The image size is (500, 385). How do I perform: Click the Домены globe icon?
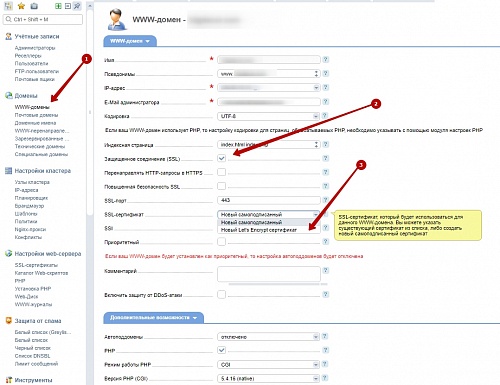(x=9, y=96)
